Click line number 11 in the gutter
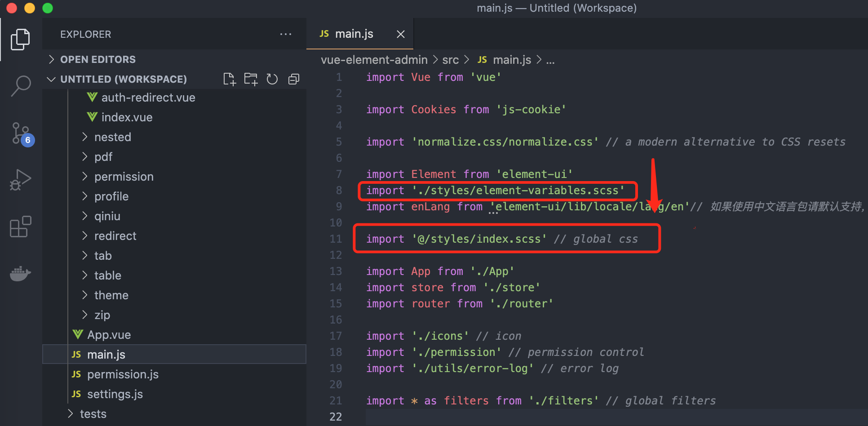This screenshot has height=426, width=868. click(x=336, y=239)
